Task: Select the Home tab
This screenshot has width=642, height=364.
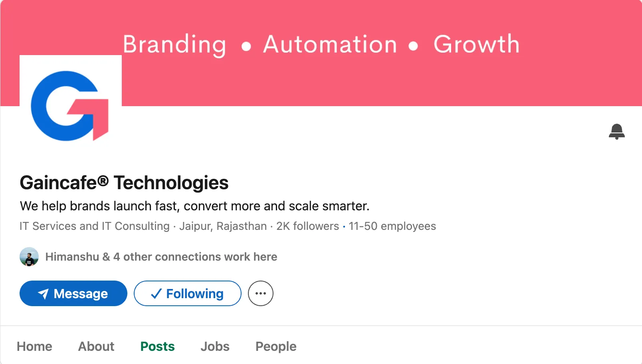Action: [x=34, y=346]
